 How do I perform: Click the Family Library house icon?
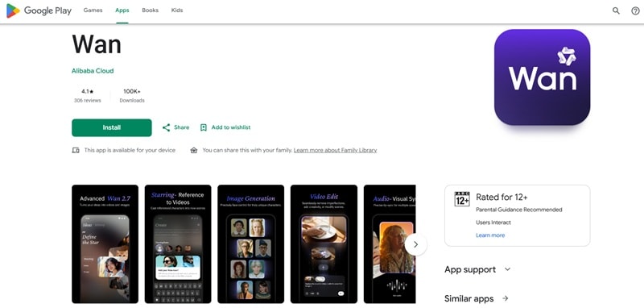194,151
